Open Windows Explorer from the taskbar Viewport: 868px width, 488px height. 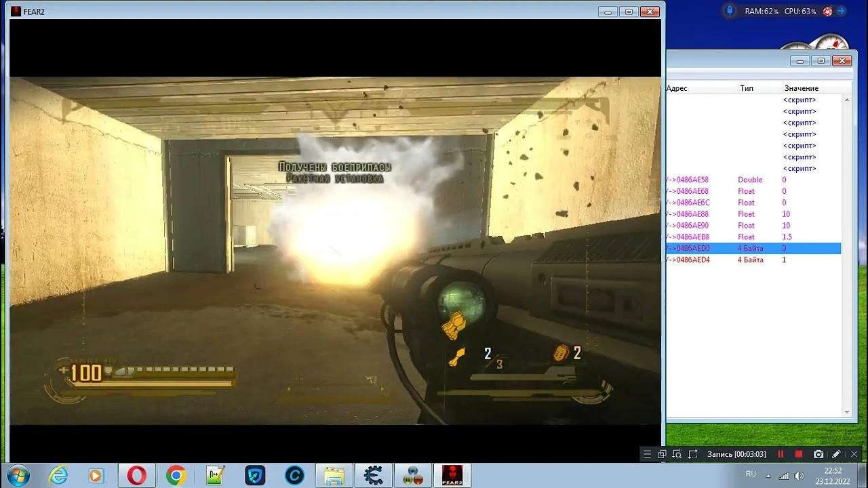(x=334, y=474)
